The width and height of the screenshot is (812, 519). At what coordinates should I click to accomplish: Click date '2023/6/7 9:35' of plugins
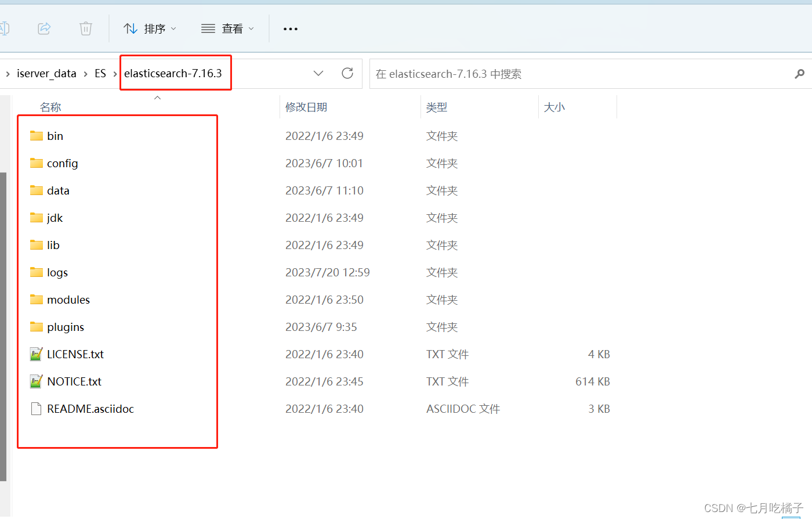[321, 327]
